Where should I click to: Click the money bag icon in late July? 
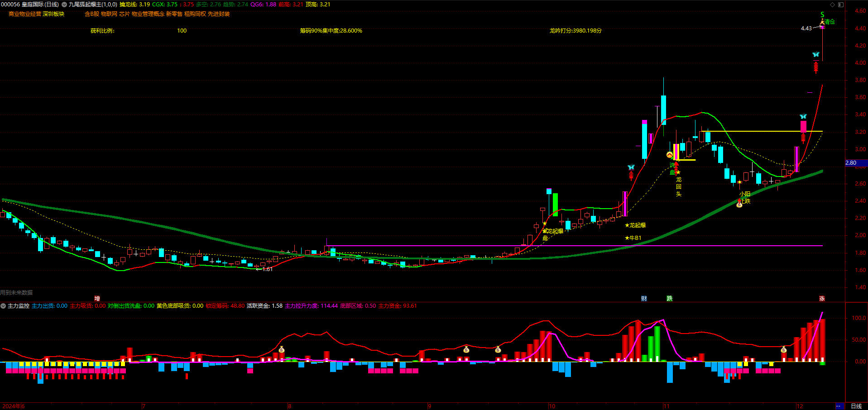[x=282, y=349]
